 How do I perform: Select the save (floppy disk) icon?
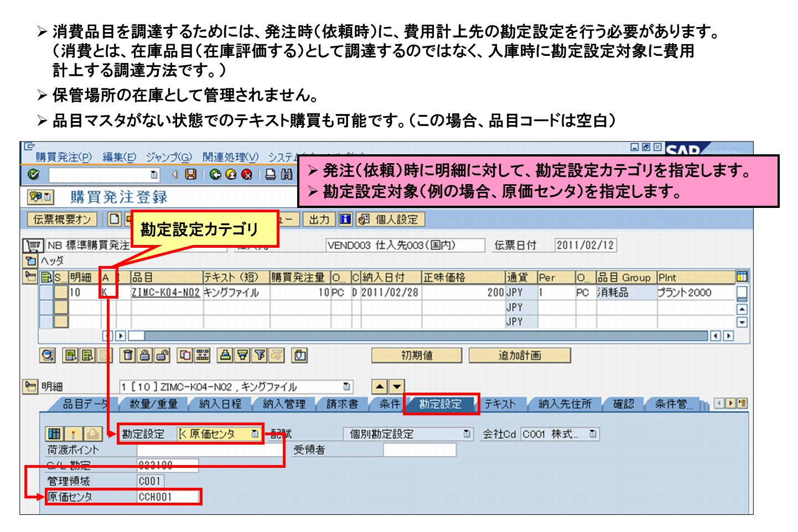(191, 175)
